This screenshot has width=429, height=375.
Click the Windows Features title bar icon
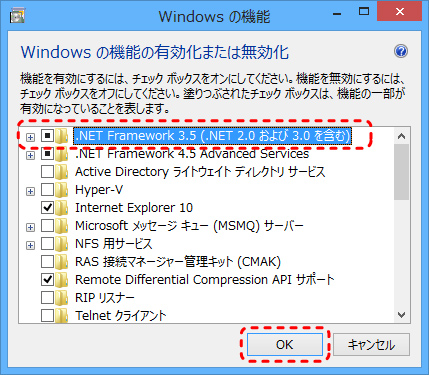coord(17,15)
